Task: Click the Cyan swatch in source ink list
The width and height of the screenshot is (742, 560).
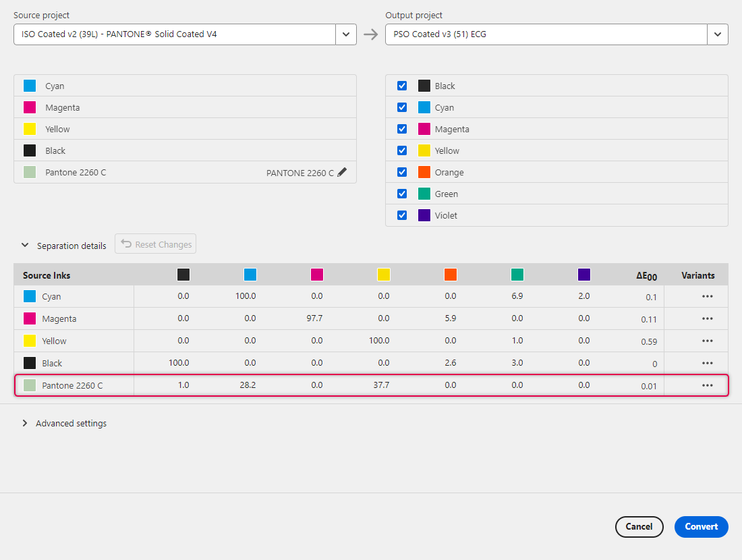Action: click(x=30, y=86)
